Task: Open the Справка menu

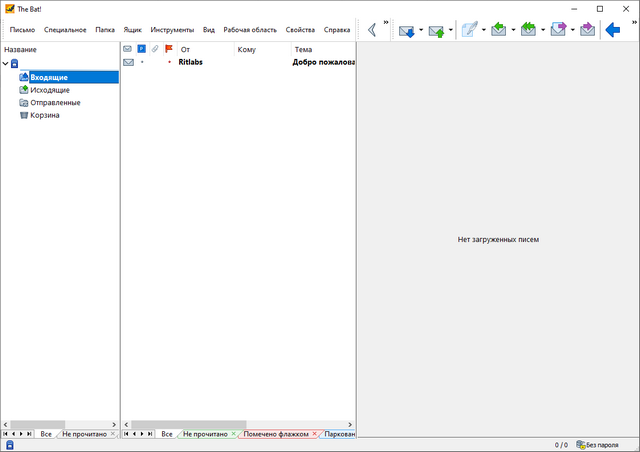Action: click(x=337, y=30)
